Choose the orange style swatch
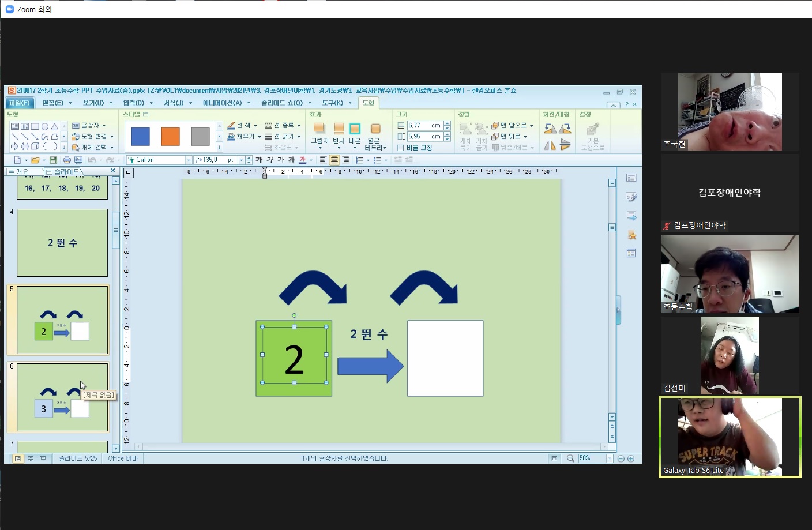The image size is (812, 530). tap(170, 137)
